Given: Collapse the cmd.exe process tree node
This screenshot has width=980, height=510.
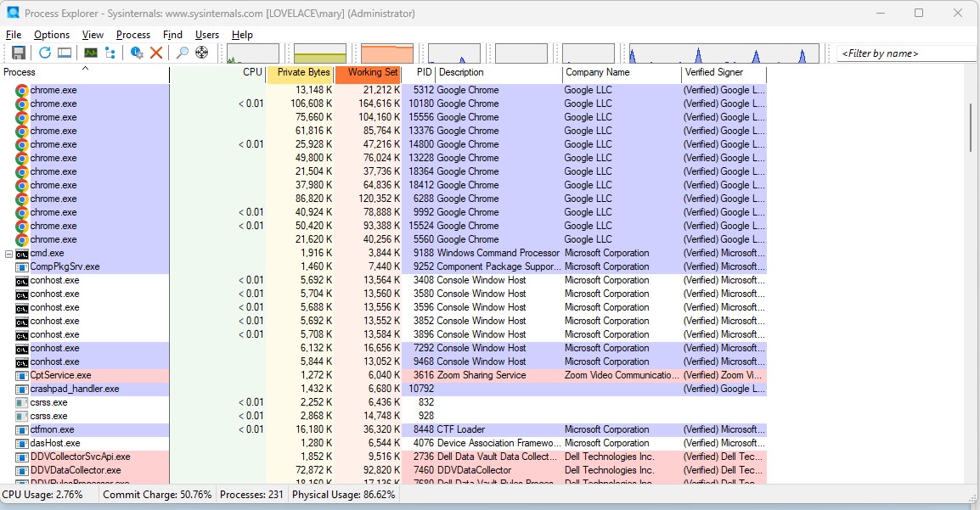Looking at the screenshot, I should (x=8, y=254).
